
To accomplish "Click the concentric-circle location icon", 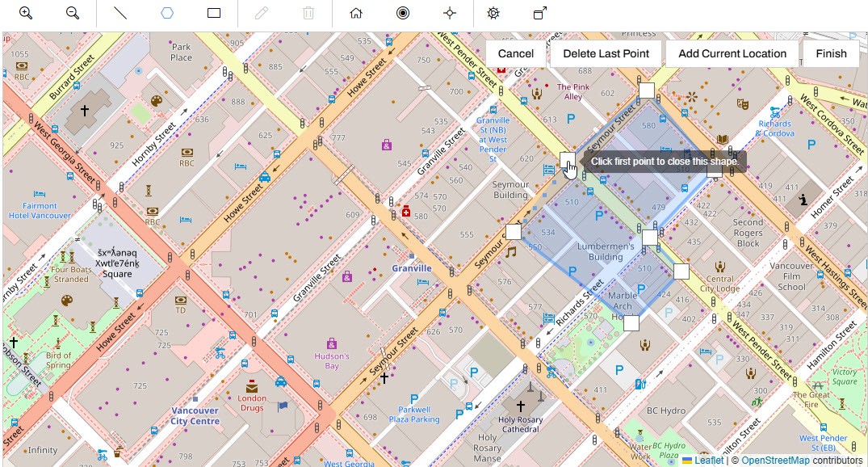I will 403,14.
